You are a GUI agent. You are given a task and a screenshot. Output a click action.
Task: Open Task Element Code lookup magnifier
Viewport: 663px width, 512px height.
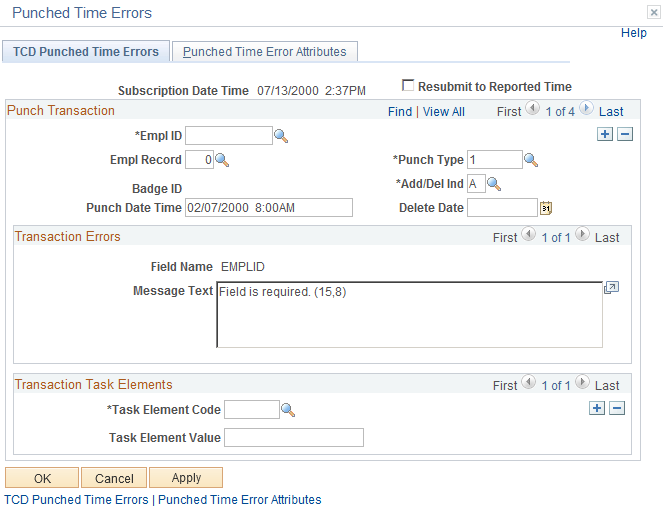(x=288, y=410)
